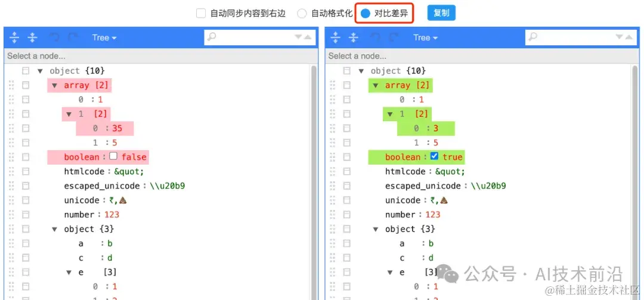Collapse all fields in left editor
Screen dimensions: 644x300
point(32,38)
